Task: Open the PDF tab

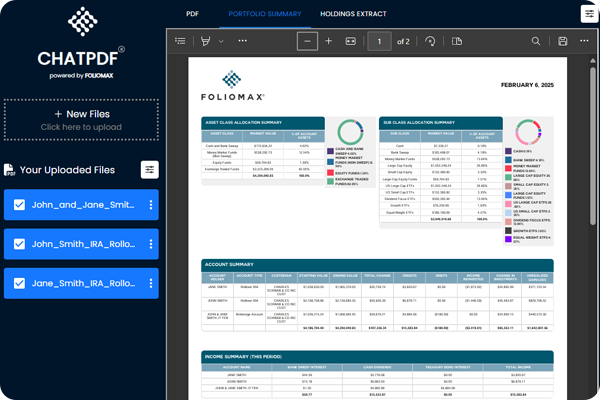Action: [192, 14]
